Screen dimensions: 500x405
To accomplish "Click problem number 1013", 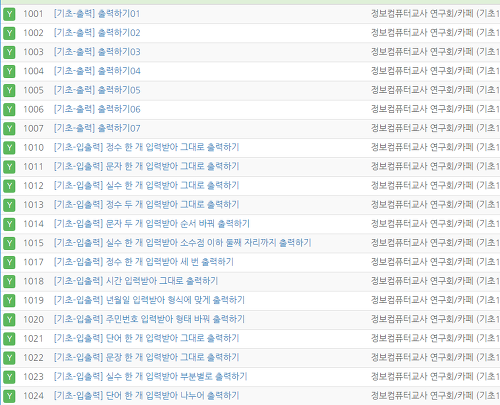I will 33,205.
